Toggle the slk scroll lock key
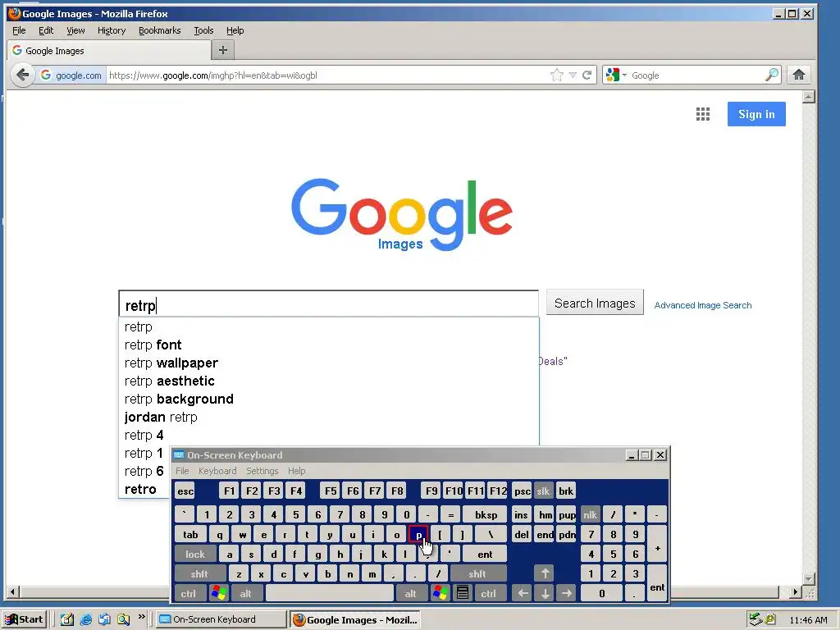840x630 pixels. 543,491
